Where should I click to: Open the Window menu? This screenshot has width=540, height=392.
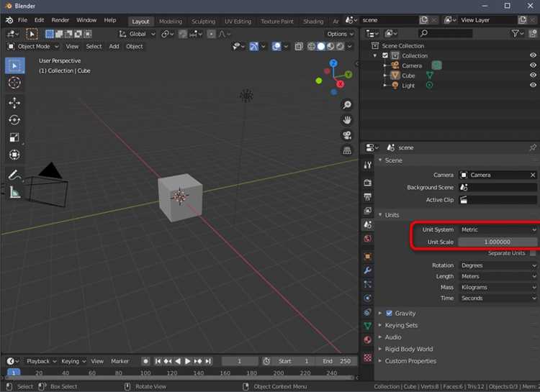coord(86,20)
